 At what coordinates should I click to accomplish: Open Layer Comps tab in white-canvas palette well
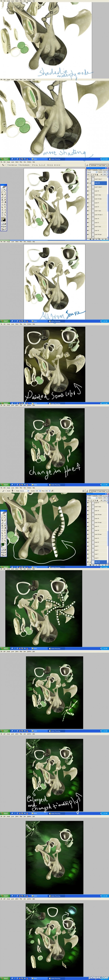(102, 165)
